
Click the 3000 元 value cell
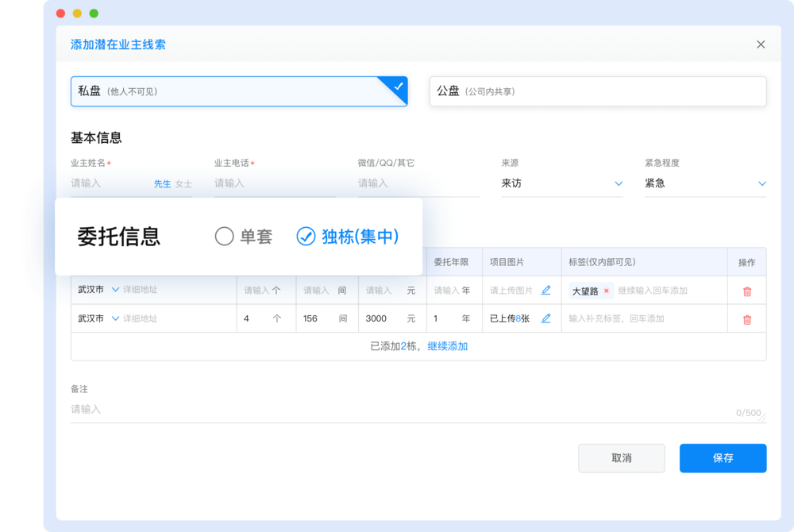[392, 318]
